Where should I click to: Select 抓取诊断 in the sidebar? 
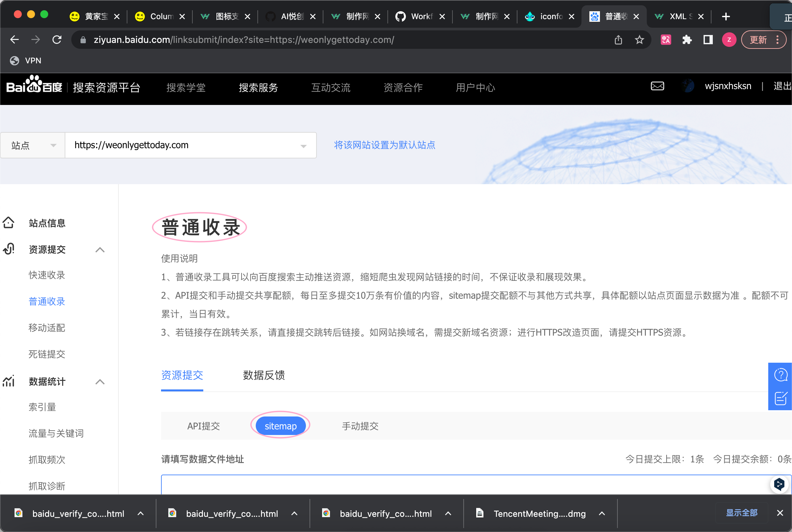click(47, 486)
